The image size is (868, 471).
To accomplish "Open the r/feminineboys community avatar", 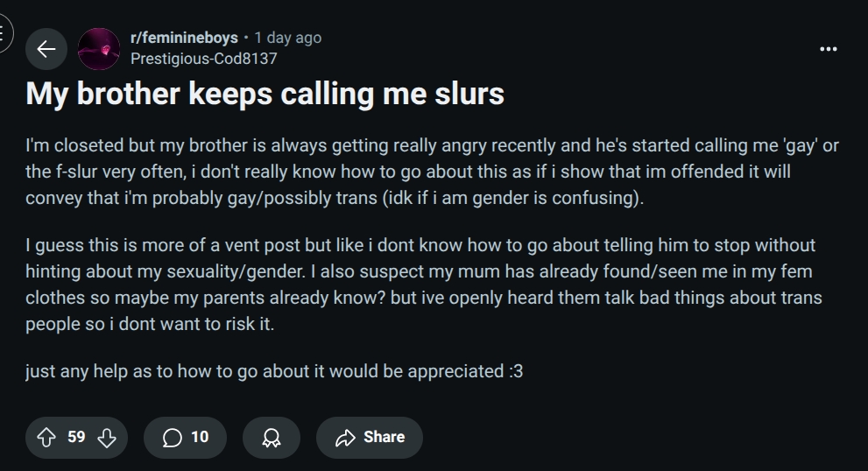I will pos(99,49).
